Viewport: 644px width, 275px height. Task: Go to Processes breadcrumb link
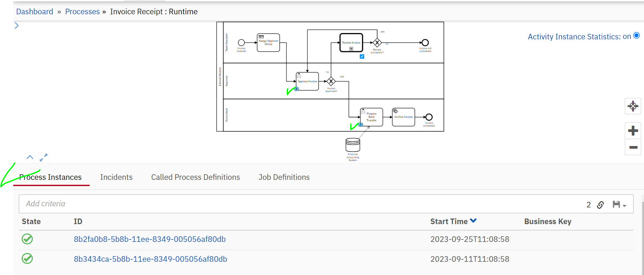tap(82, 12)
